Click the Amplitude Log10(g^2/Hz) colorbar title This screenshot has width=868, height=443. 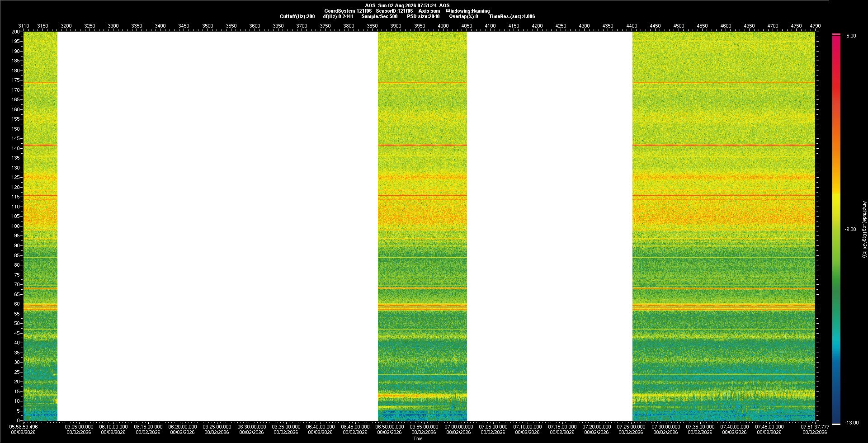[864, 229]
